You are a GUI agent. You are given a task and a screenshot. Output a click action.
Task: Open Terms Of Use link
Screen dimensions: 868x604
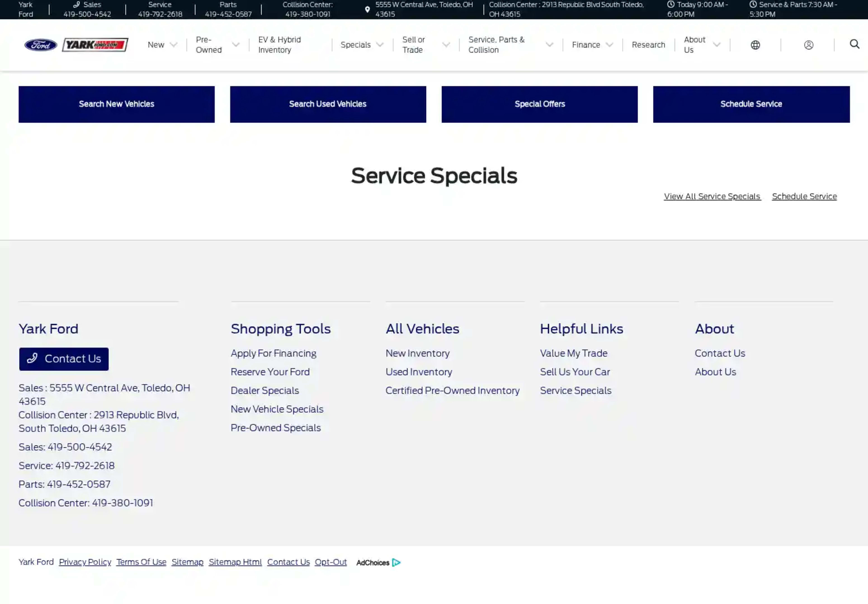tap(142, 562)
